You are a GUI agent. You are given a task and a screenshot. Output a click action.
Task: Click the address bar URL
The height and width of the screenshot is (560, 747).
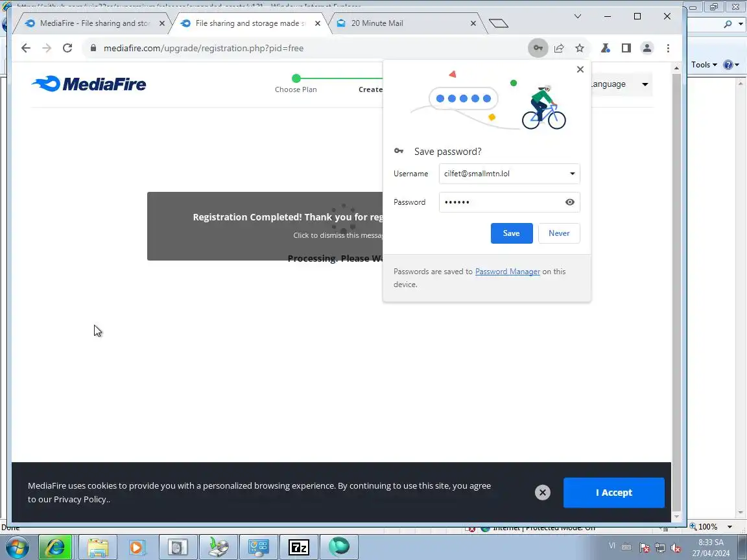click(x=204, y=48)
